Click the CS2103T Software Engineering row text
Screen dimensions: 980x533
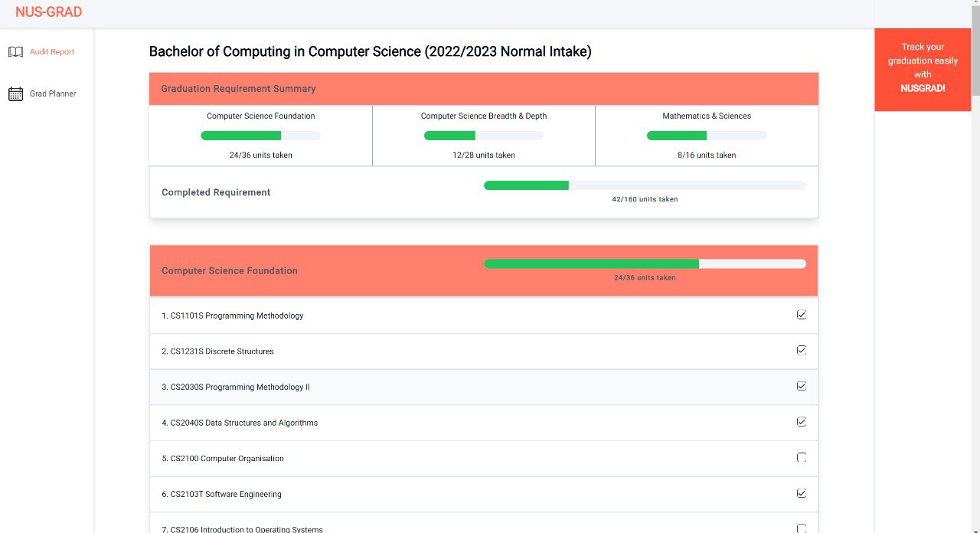point(221,494)
